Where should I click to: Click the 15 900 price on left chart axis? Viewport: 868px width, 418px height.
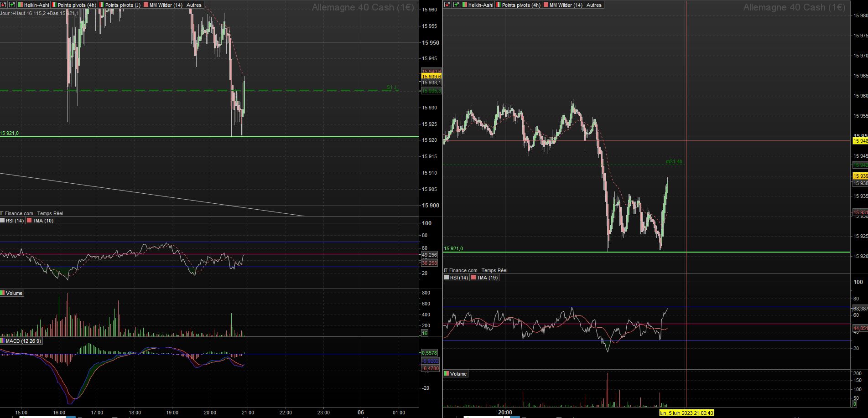pos(431,206)
